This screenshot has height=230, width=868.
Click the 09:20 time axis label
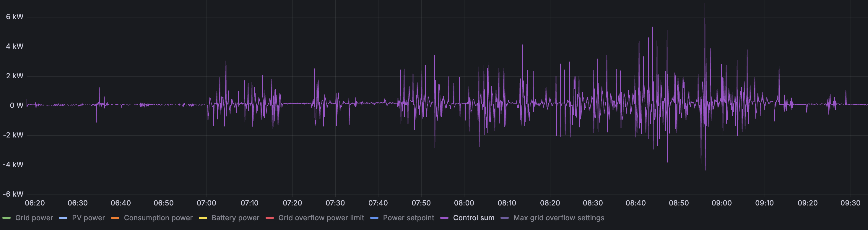pyautogui.click(x=807, y=203)
